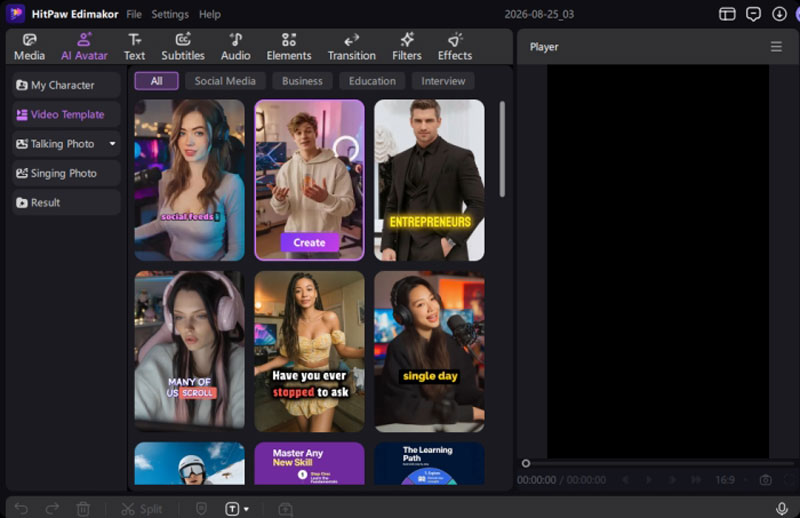Select the 'social feeds' streamer template
800x518 pixels.
tap(189, 180)
